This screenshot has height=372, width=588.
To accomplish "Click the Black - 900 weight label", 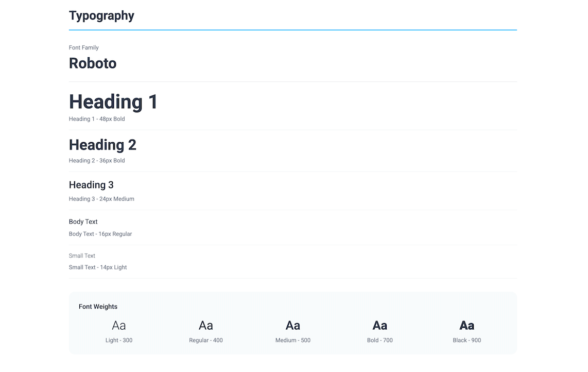I will (467, 341).
